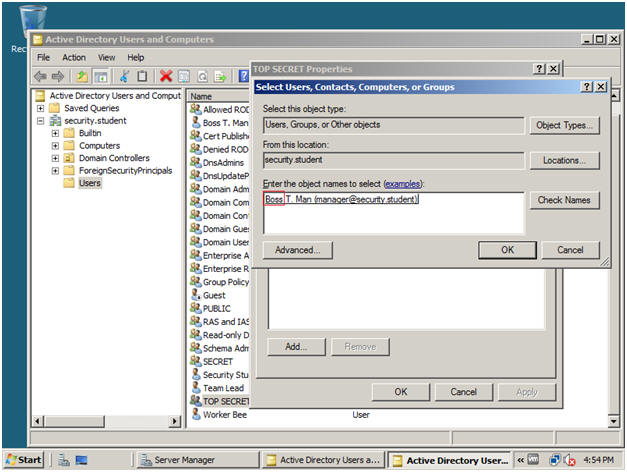627x472 pixels.
Task: Open the examples link
Action: [x=402, y=184]
